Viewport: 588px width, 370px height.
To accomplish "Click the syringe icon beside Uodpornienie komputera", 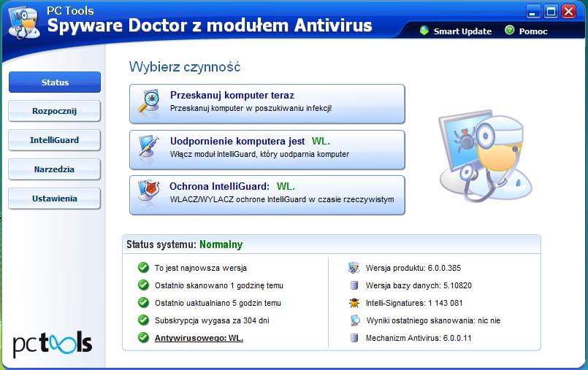I will coord(148,147).
